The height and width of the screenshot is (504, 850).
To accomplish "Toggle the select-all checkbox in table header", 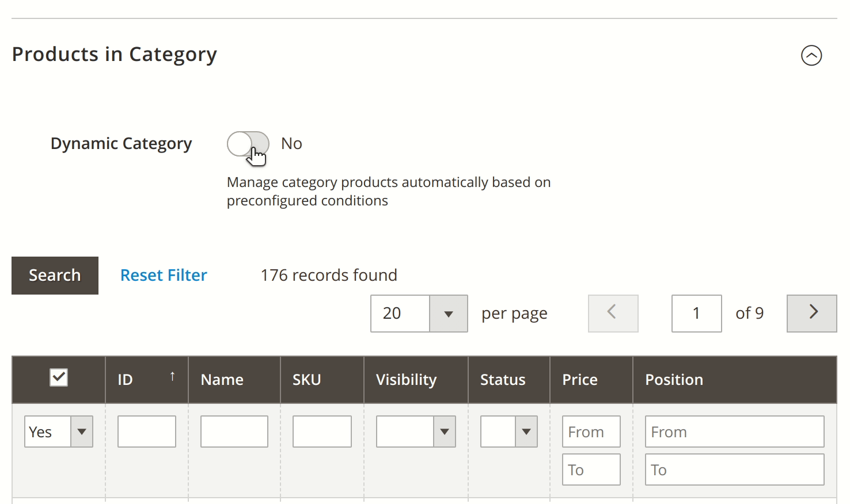I will coord(59,377).
